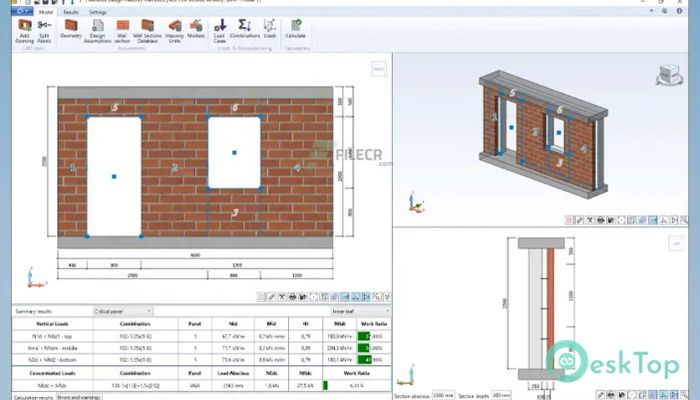Click the zoom-extents icon ending the 3D view toolbar
The height and width of the screenshot is (400, 700).
[x=684, y=220]
